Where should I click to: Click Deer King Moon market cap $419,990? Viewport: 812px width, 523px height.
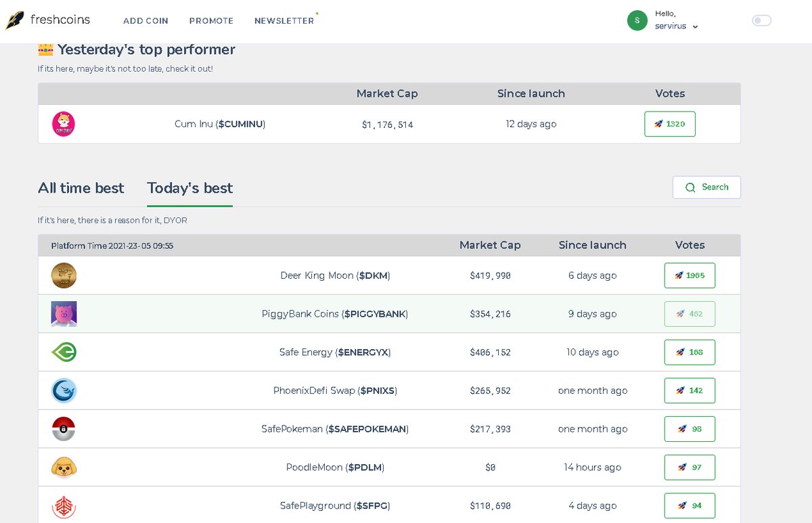(490, 276)
